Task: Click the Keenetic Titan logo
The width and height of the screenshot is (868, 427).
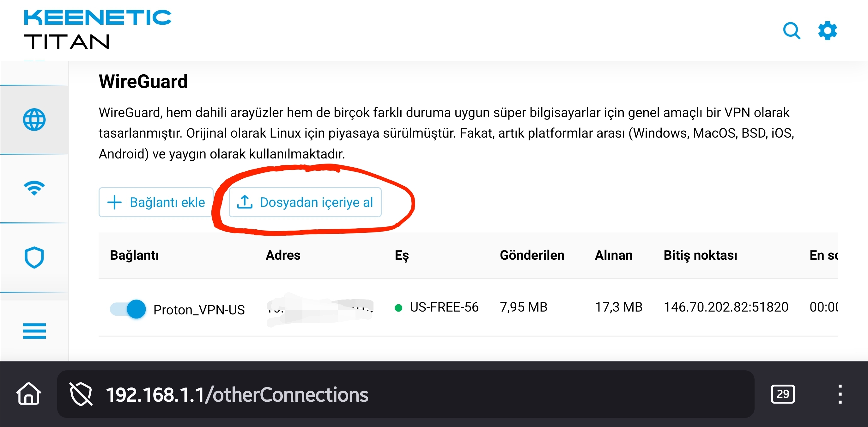Action: (97, 30)
